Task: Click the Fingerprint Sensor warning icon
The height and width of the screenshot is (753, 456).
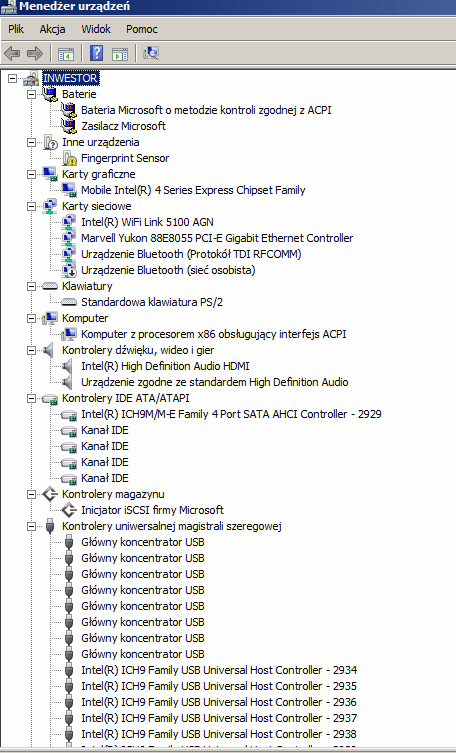Action: [69, 158]
